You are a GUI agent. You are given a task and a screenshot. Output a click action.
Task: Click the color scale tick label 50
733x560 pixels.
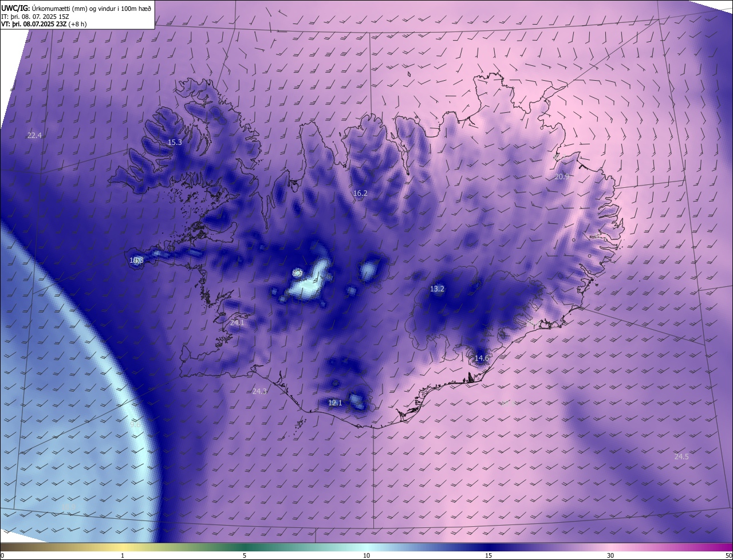pyautogui.click(x=728, y=555)
